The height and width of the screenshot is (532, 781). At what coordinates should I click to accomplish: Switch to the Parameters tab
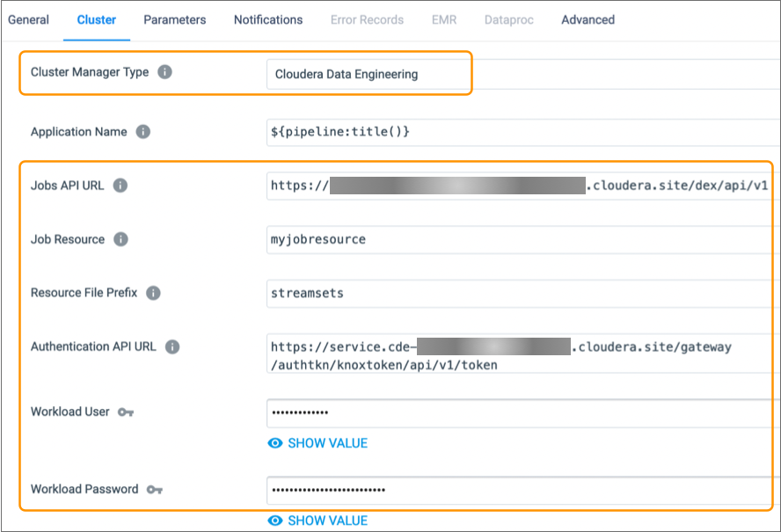175,20
